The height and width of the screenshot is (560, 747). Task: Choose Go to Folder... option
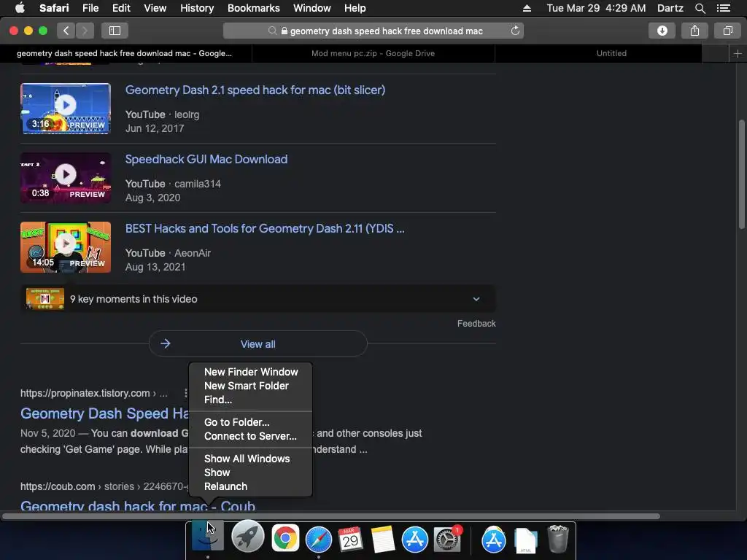click(251, 422)
